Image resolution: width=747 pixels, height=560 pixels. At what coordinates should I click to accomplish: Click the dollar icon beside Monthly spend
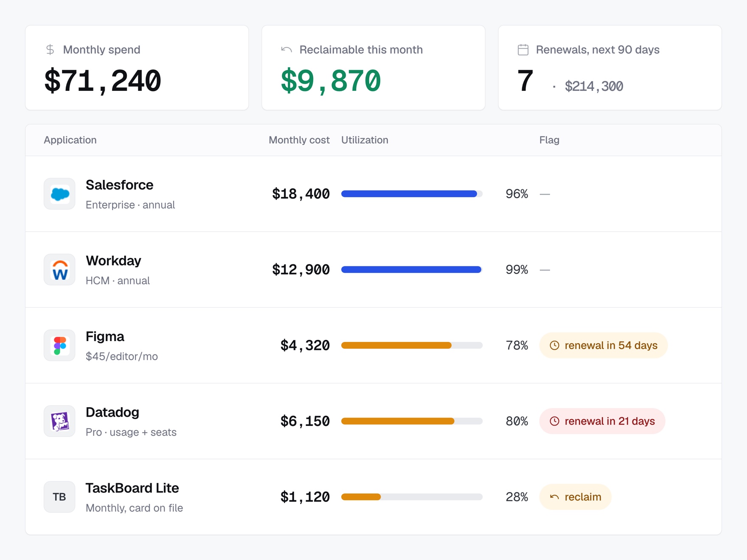point(50,50)
